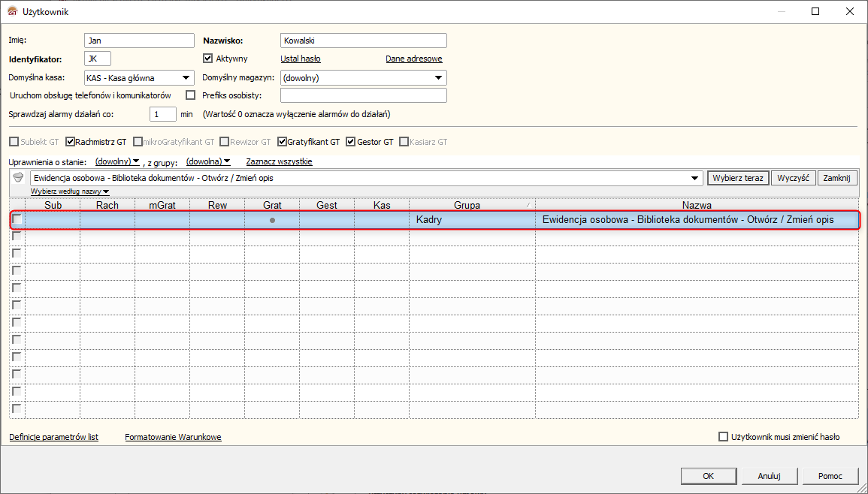Open Dane adresowe link
Image resolution: width=868 pixels, height=494 pixels.
[x=414, y=59]
